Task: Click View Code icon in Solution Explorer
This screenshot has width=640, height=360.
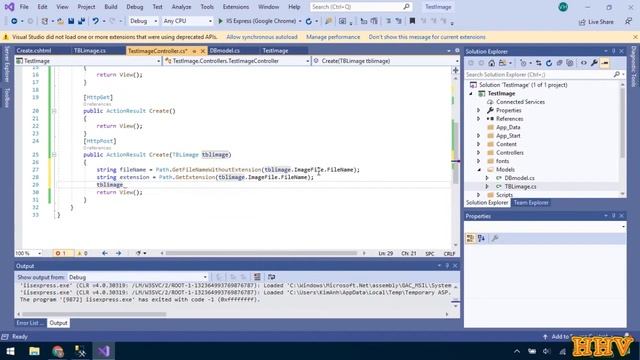Action: [584, 63]
